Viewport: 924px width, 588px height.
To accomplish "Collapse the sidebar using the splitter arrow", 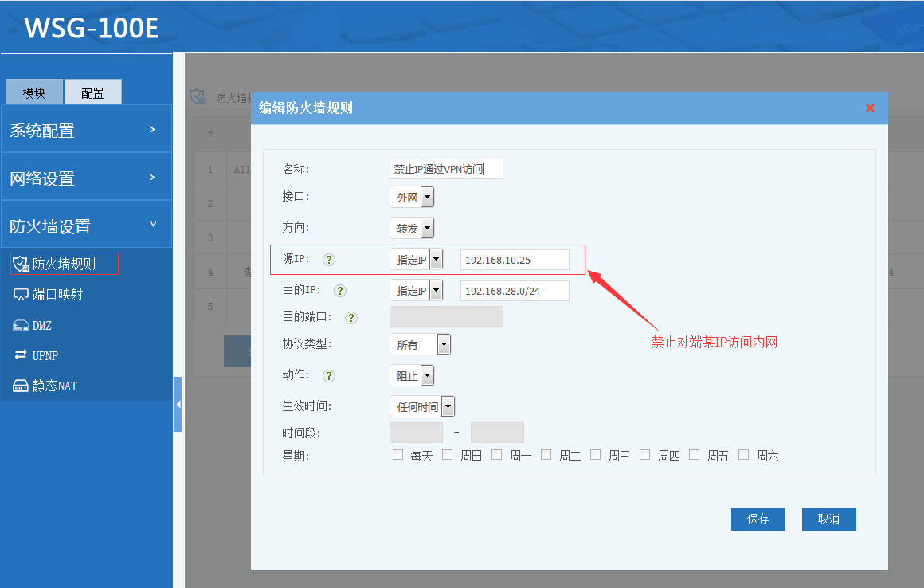I will 178,405.
